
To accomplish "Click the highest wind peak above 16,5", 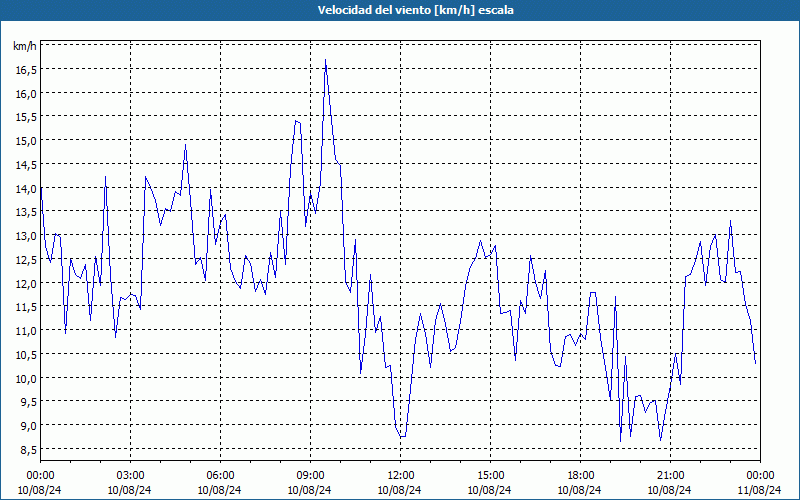I will (x=325, y=60).
